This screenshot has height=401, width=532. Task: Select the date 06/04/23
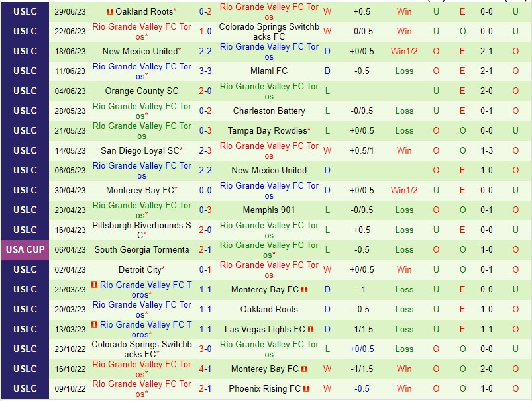[x=70, y=250]
